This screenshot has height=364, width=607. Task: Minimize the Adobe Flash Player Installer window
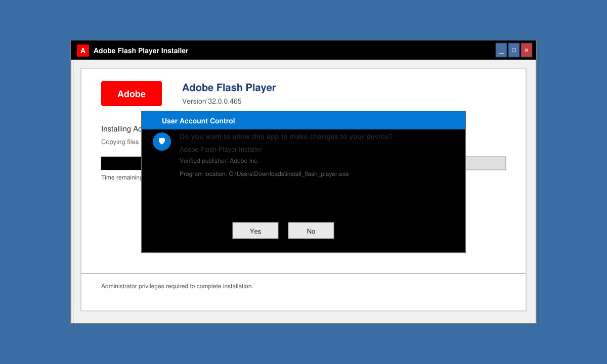coord(501,50)
